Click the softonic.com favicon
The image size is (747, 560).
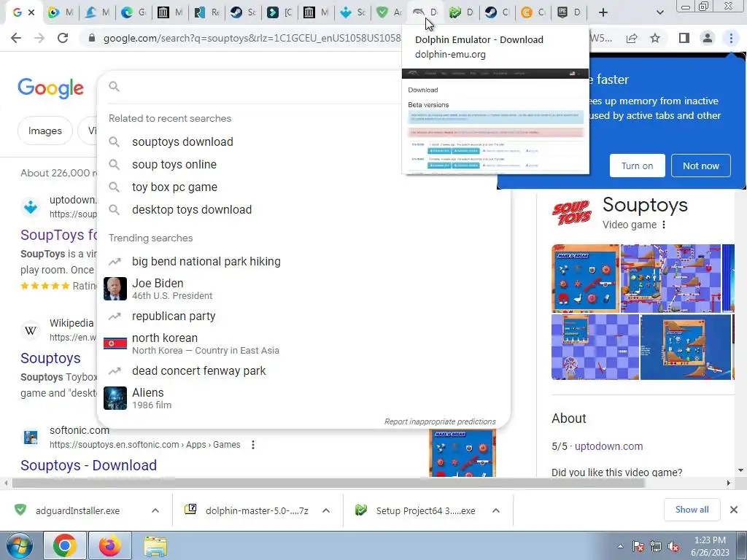click(x=31, y=437)
